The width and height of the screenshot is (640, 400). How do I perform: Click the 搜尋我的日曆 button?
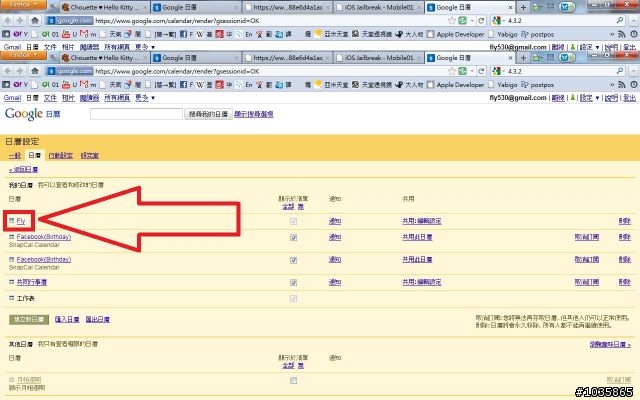tap(209, 114)
